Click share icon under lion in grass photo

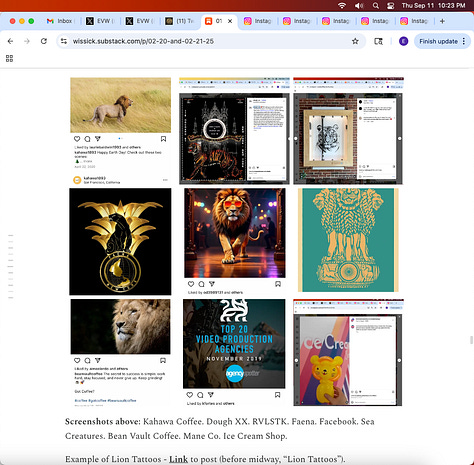pyautogui.click(x=98, y=139)
